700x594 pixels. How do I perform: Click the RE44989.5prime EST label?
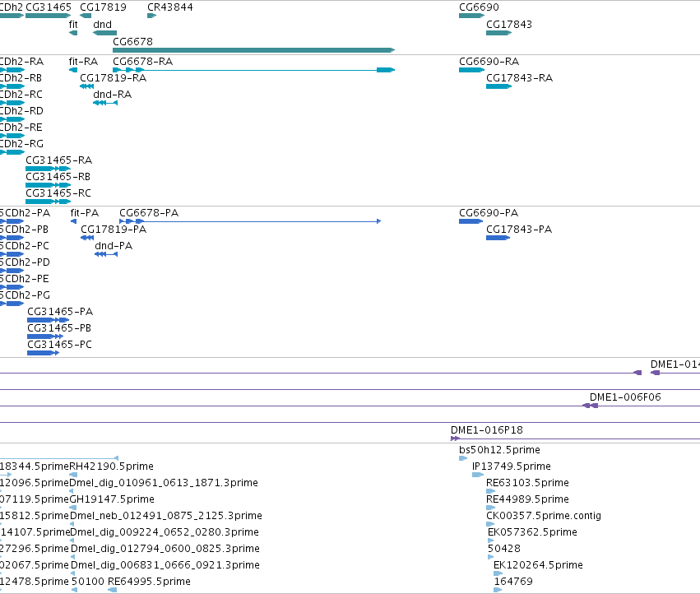[527, 499]
